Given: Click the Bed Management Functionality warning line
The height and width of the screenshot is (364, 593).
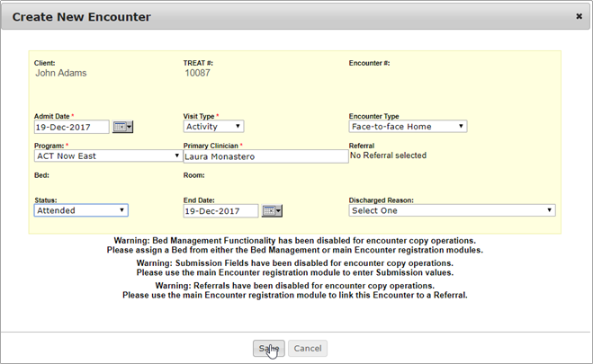Looking at the screenshot, I should pyautogui.click(x=295, y=241).
